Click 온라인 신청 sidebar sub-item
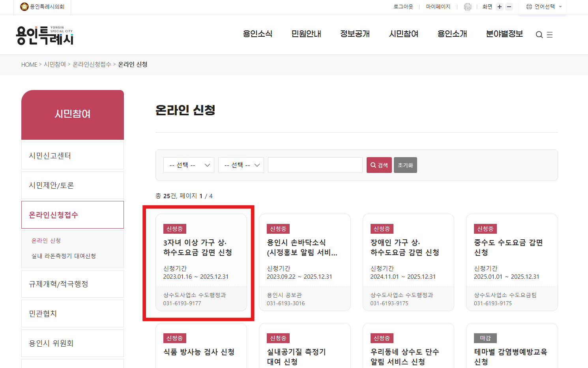588x368 pixels. pyautogui.click(x=46, y=240)
